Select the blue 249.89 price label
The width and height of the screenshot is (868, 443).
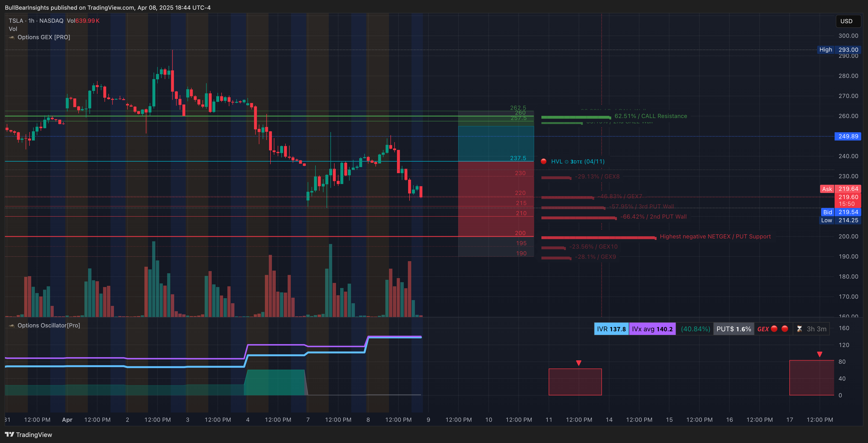(848, 136)
